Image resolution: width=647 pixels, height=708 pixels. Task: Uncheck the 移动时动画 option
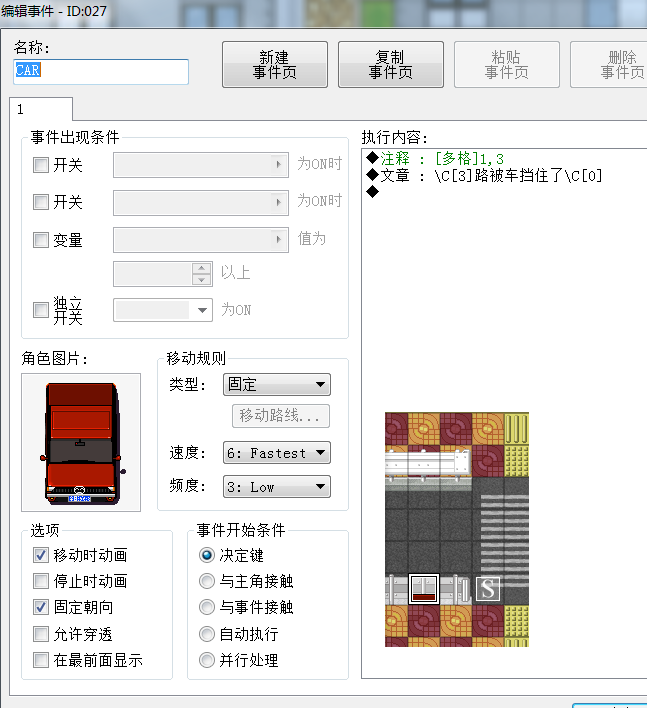41,555
